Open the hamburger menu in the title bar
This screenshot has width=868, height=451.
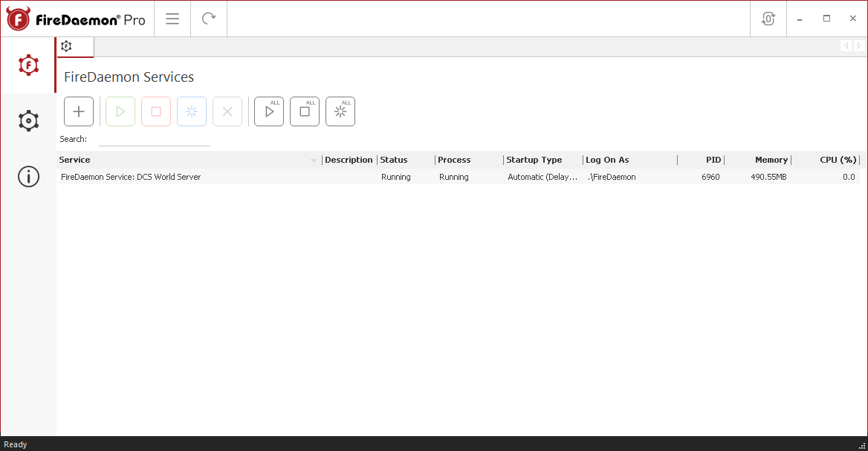[x=172, y=19]
